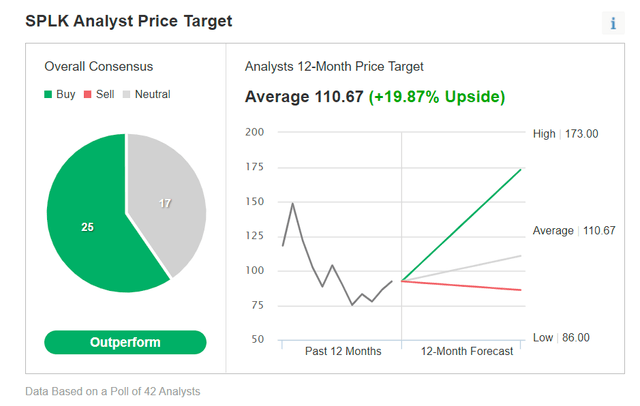The height and width of the screenshot is (406, 640).
Task: Click the 12-Month Forecast axis label
Action: pyautogui.click(x=467, y=351)
